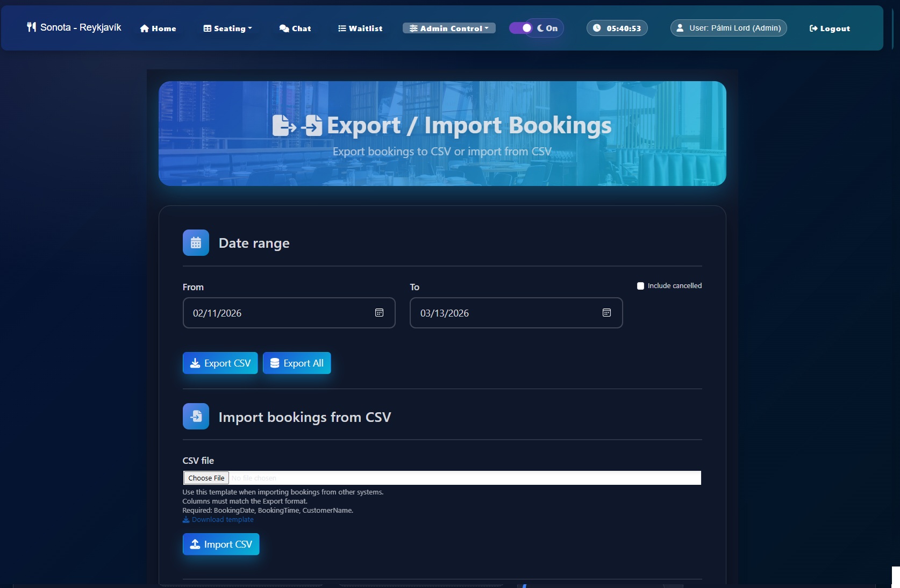The height and width of the screenshot is (588, 900).
Task: Open the Chat page
Action: point(295,28)
